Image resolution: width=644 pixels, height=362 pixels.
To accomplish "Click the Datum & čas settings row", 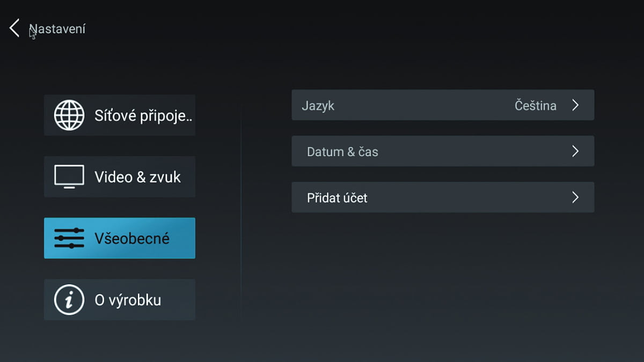I will coord(443,151).
